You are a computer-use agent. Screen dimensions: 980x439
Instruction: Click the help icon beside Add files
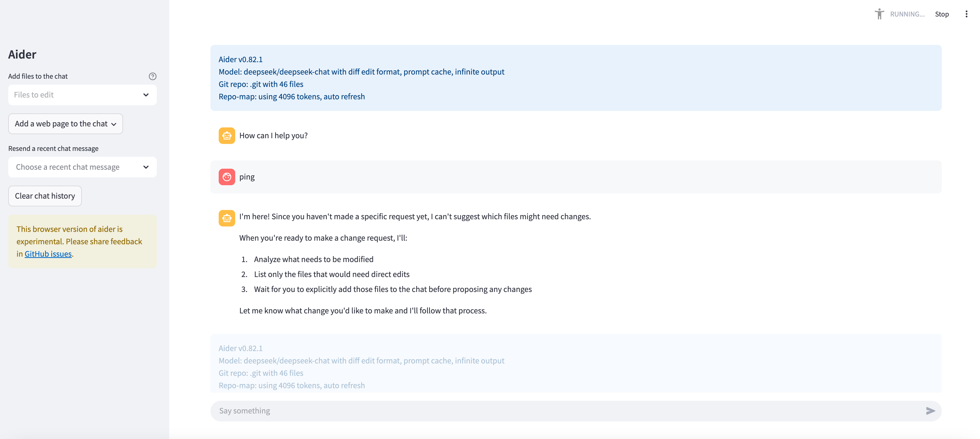tap(153, 76)
